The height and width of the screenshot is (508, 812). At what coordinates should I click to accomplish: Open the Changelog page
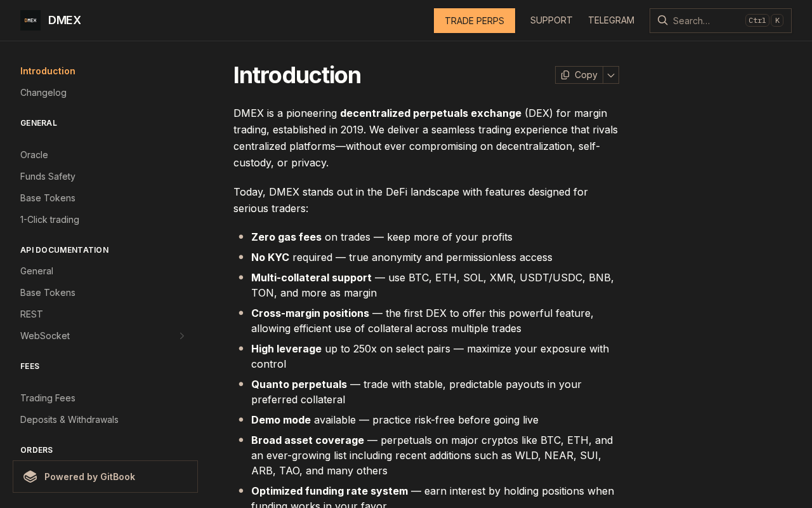click(43, 93)
